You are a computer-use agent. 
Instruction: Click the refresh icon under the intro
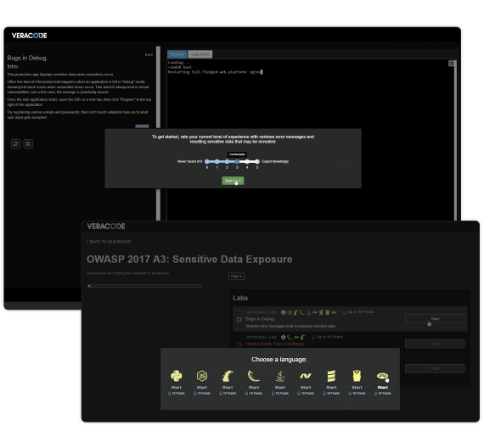[x=16, y=144]
